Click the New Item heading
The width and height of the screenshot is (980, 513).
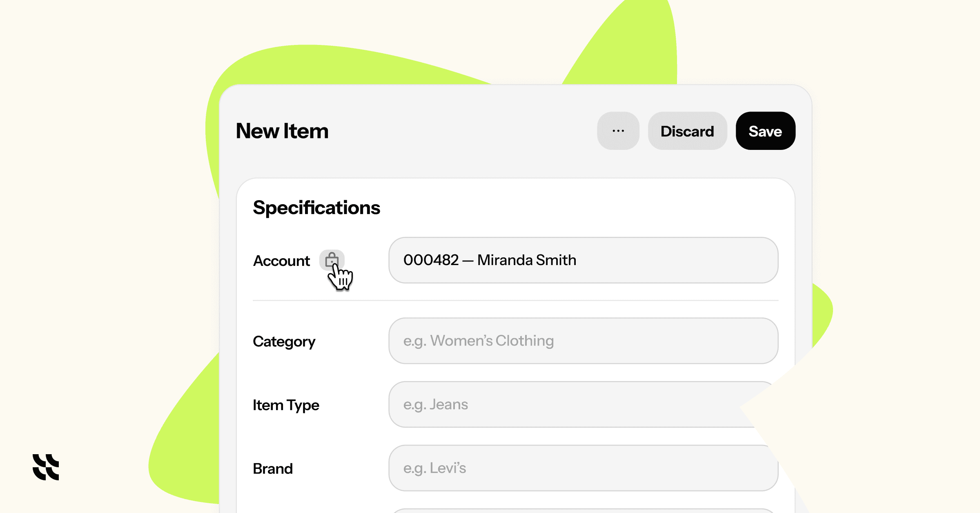[282, 131]
